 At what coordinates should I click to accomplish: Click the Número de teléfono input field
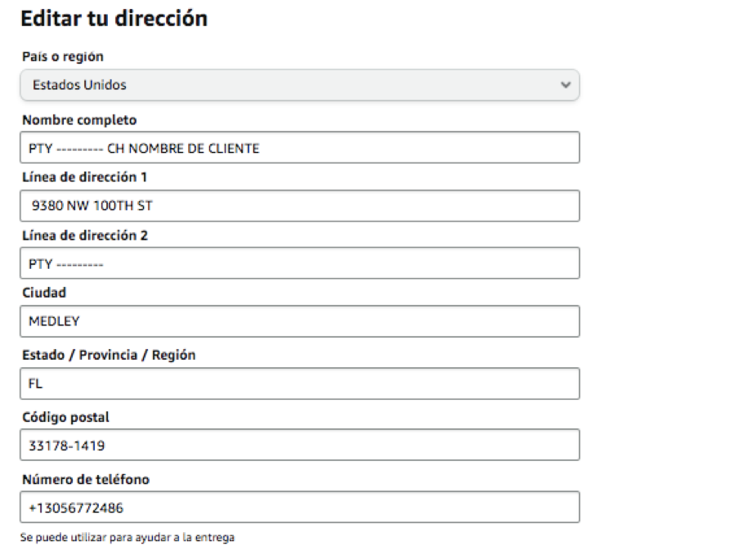click(300, 507)
